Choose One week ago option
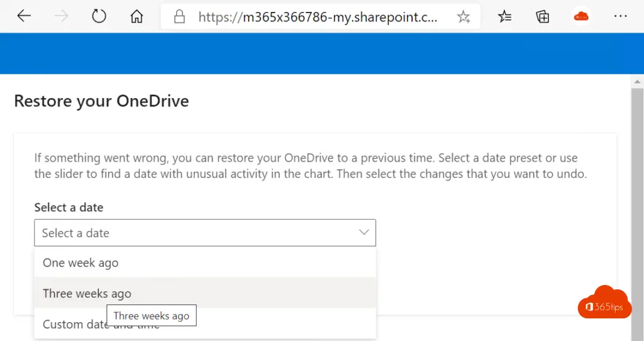The height and width of the screenshot is (341, 644). [x=205, y=262]
